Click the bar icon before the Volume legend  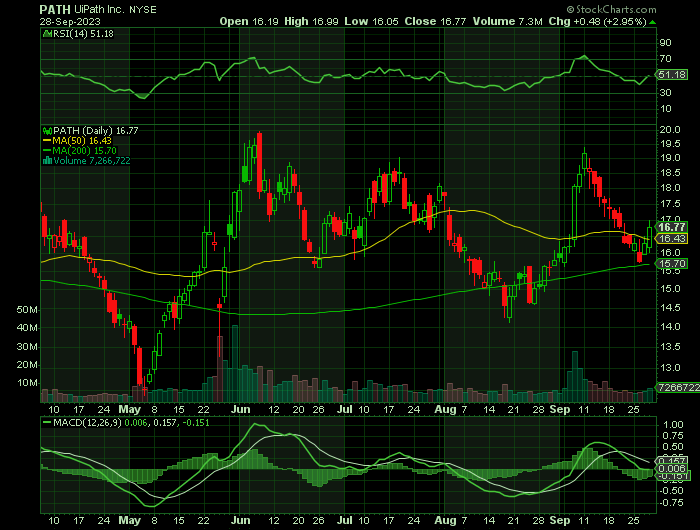pyautogui.click(x=48, y=161)
